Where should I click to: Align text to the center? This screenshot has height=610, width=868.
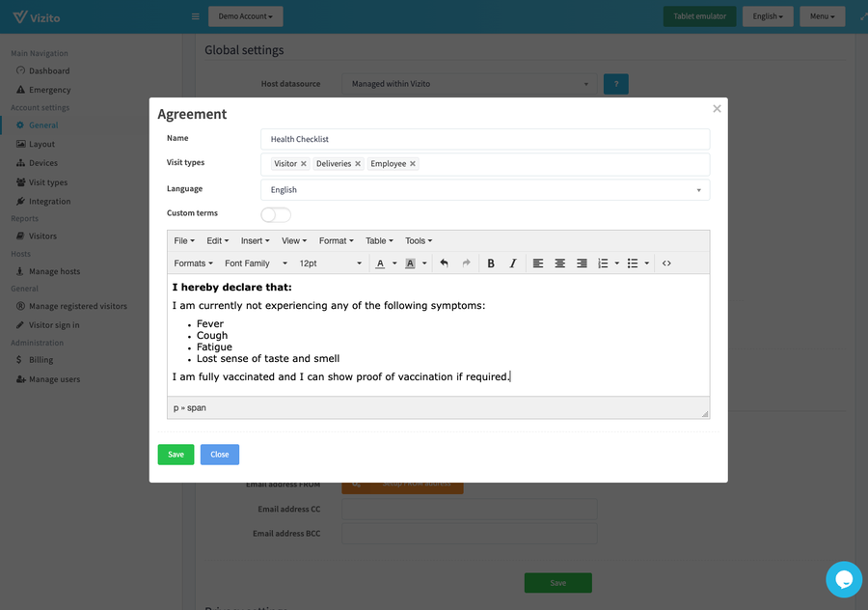coord(559,263)
